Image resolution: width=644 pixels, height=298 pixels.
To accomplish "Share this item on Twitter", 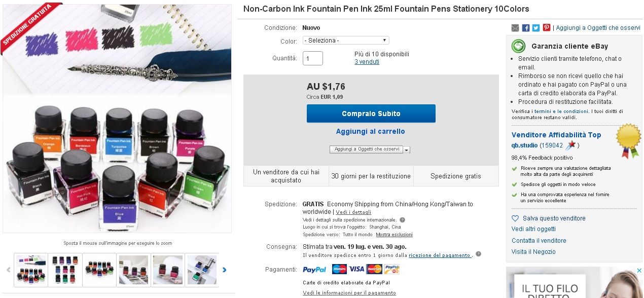I will click(536, 28).
